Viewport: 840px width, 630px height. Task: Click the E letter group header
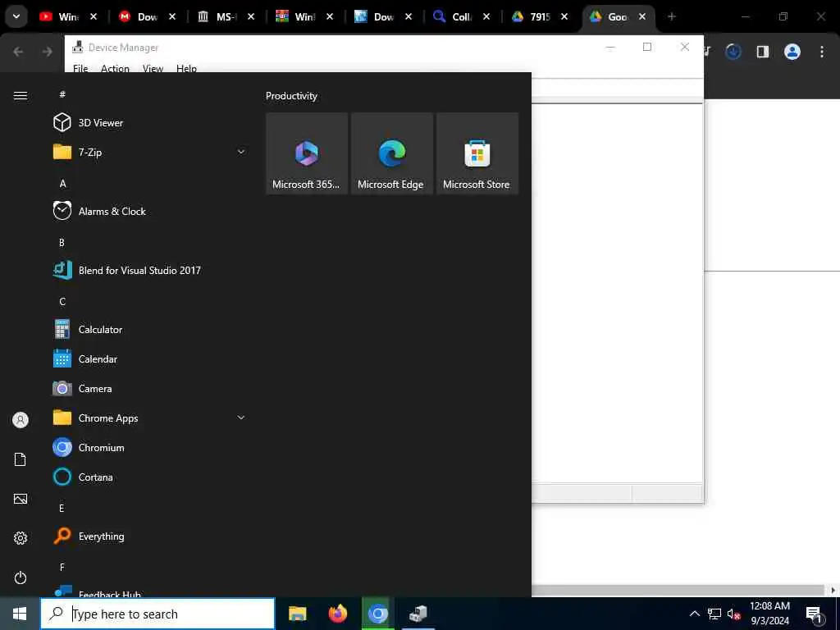pyautogui.click(x=62, y=508)
